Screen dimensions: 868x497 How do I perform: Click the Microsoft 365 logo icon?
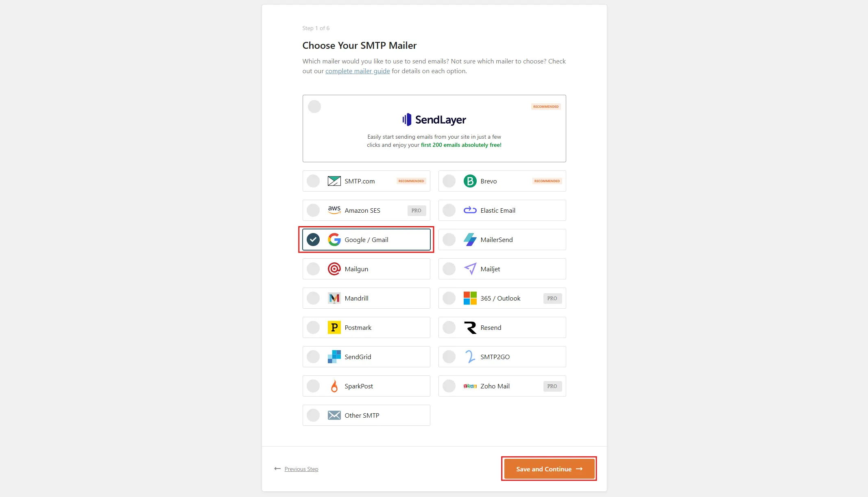point(470,298)
